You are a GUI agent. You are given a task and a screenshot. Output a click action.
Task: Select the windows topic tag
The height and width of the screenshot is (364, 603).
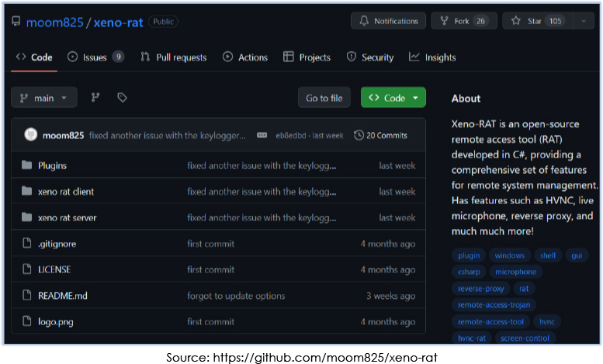(510, 255)
